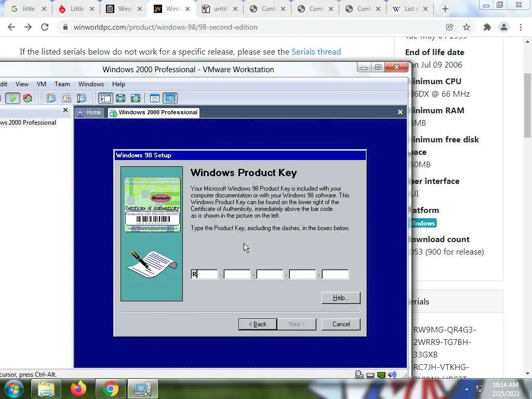The width and height of the screenshot is (532, 399).
Task: Open the VM menu in VMware
Action: pyautogui.click(x=42, y=84)
